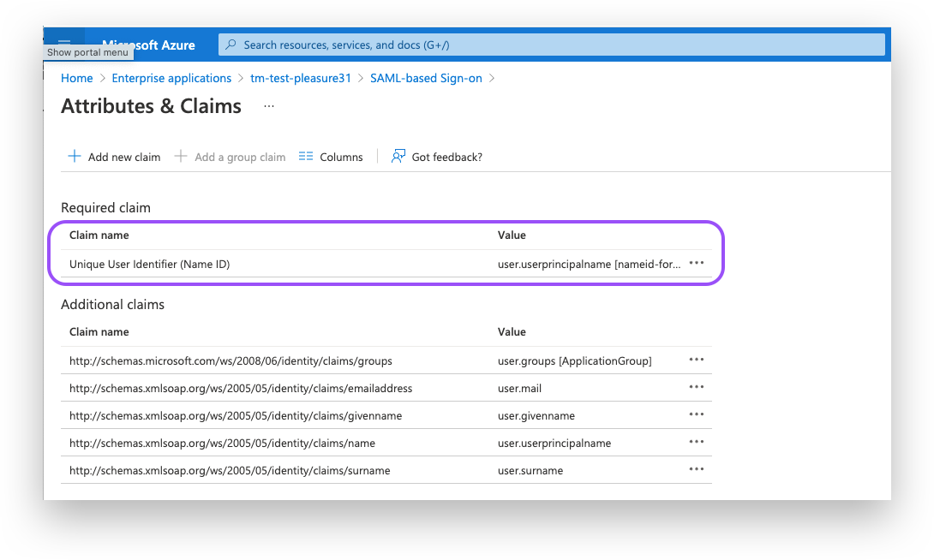The height and width of the screenshot is (560, 934).
Task: Go to Enterprise applications breadcrumb
Action: (171, 78)
